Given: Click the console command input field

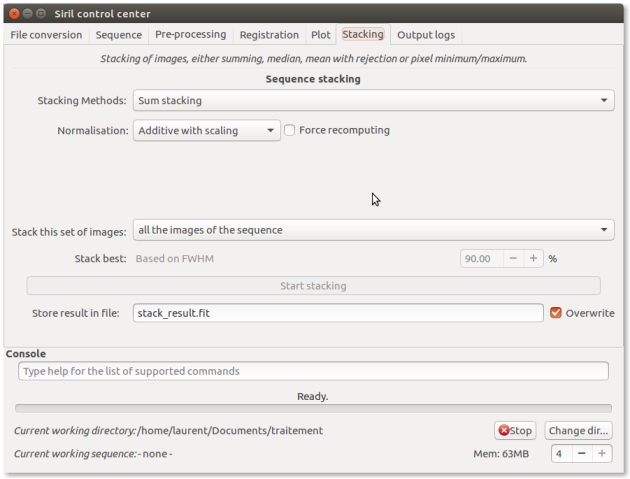Looking at the screenshot, I should coord(313,371).
